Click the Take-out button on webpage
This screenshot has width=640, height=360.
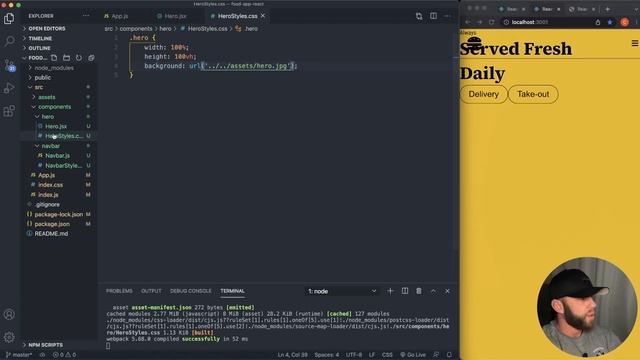(533, 94)
